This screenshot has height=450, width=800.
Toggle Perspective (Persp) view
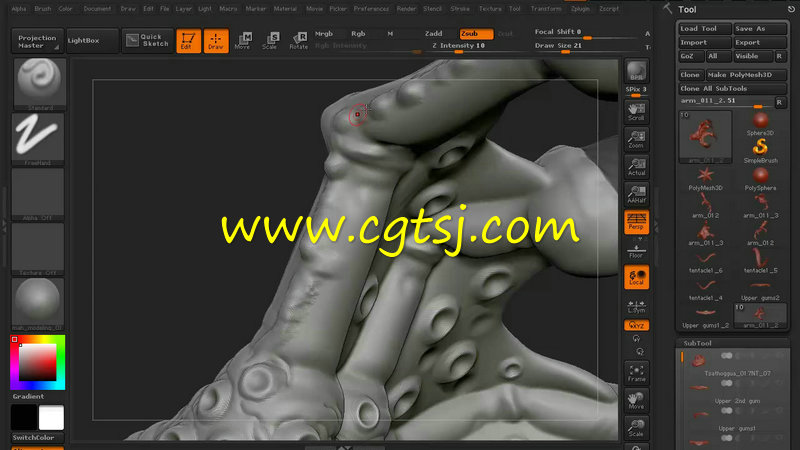636,222
